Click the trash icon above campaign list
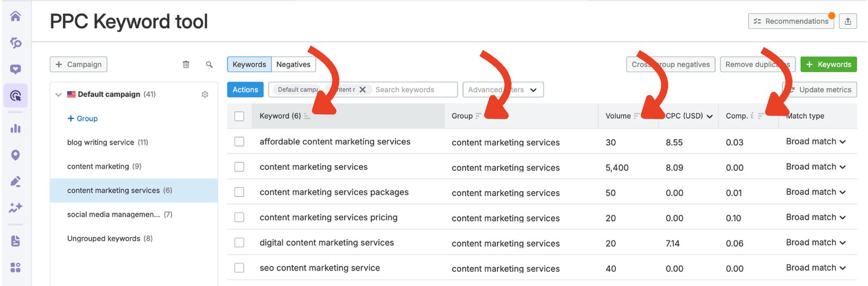Viewport: 868px width, 286px height. point(186,65)
